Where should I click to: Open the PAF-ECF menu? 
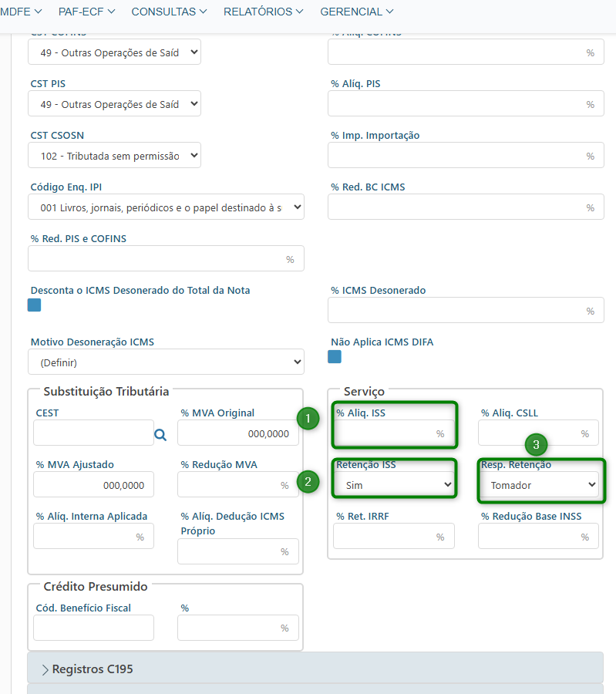86,12
